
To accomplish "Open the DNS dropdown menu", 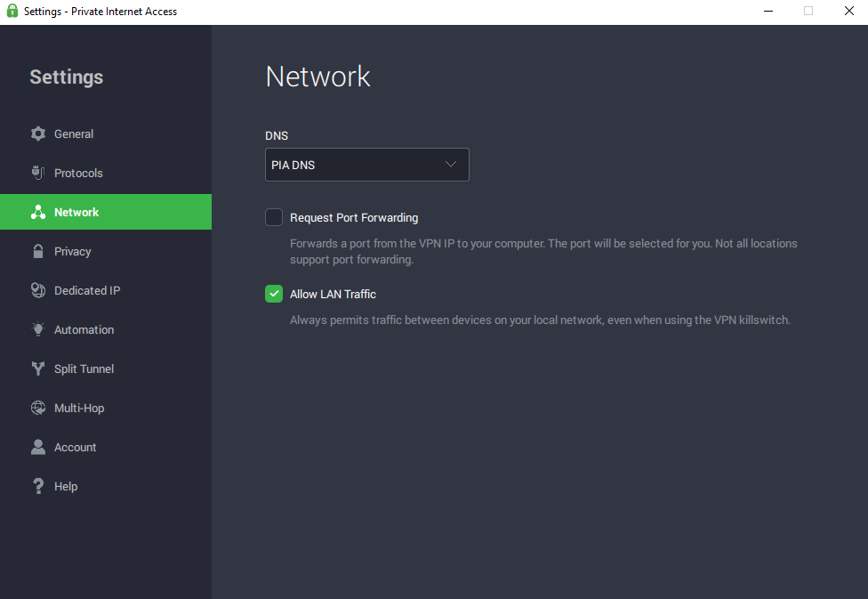I will click(x=366, y=165).
